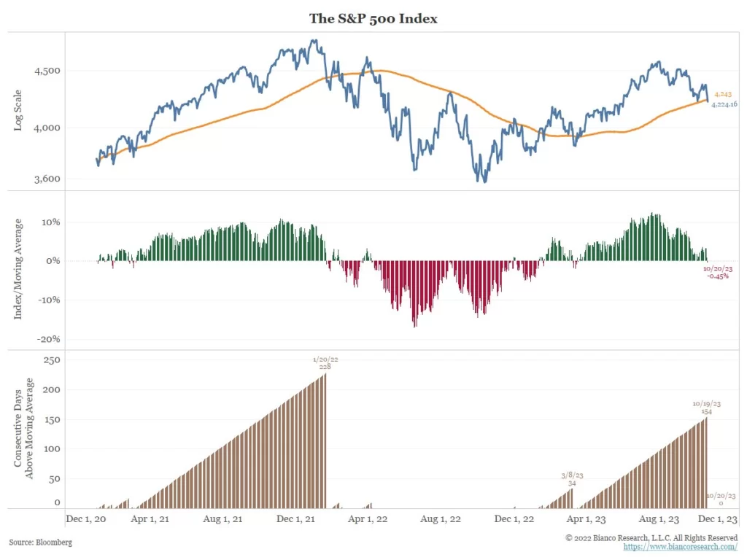Click the chart title "The S&P 500 Index"

pos(373,19)
